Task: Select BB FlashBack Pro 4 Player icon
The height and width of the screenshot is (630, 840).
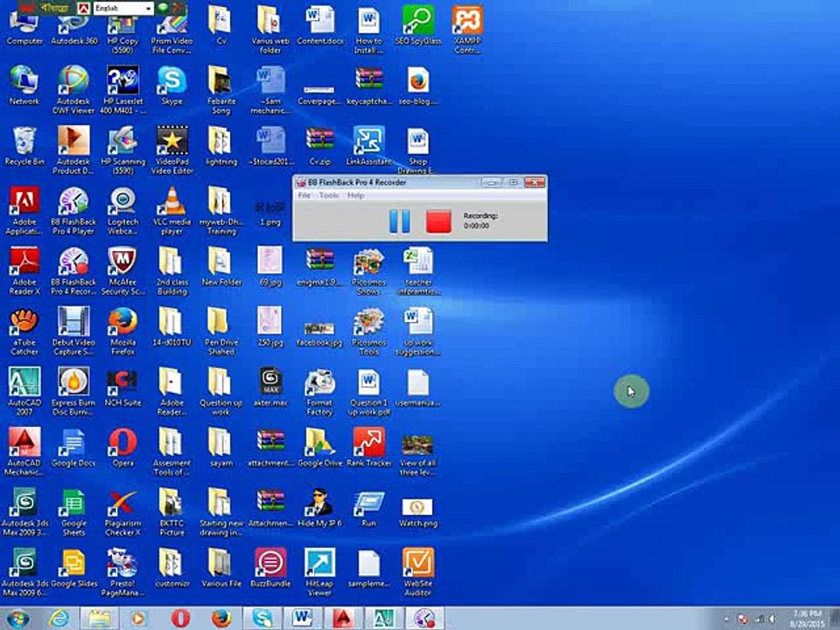Action: coord(73,211)
